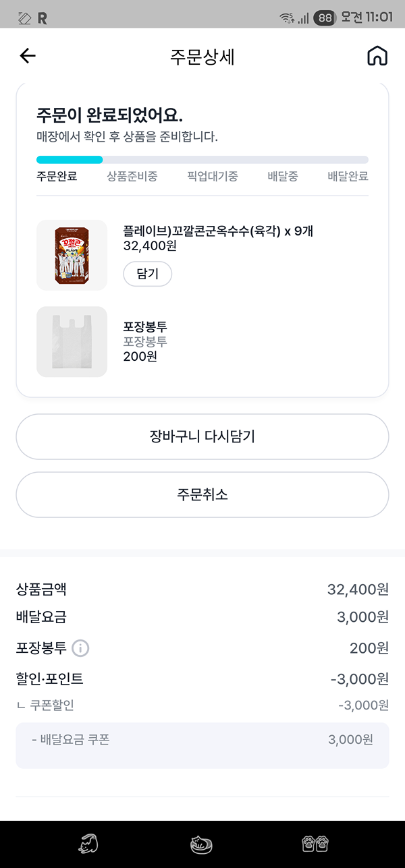Tap the battery level indicator

pyautogui.click(x=325, y=18)
